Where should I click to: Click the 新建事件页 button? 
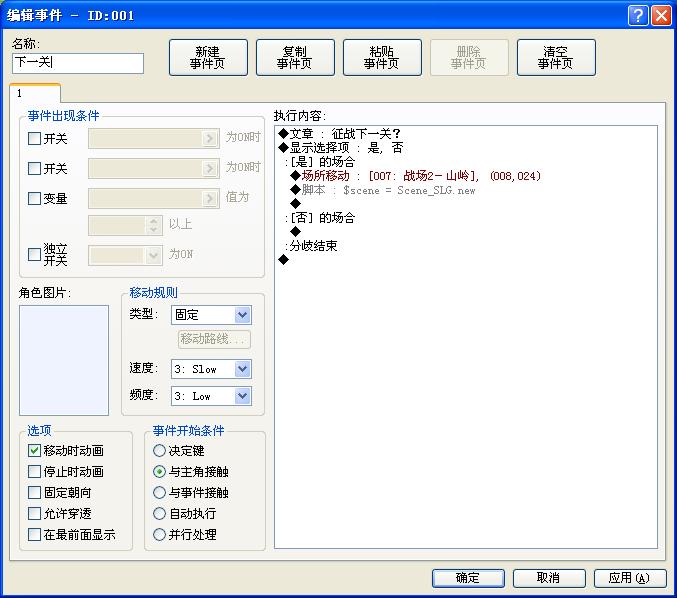point(208,57)
